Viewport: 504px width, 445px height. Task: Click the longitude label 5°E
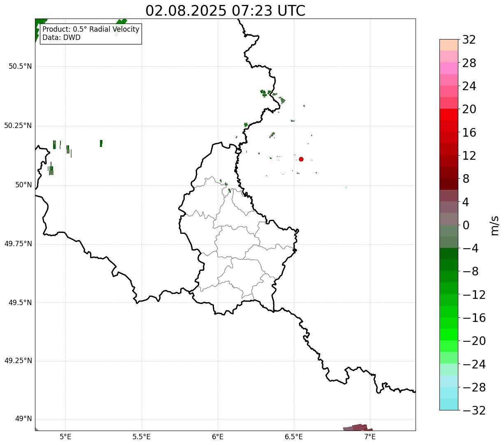click(65, 436)
